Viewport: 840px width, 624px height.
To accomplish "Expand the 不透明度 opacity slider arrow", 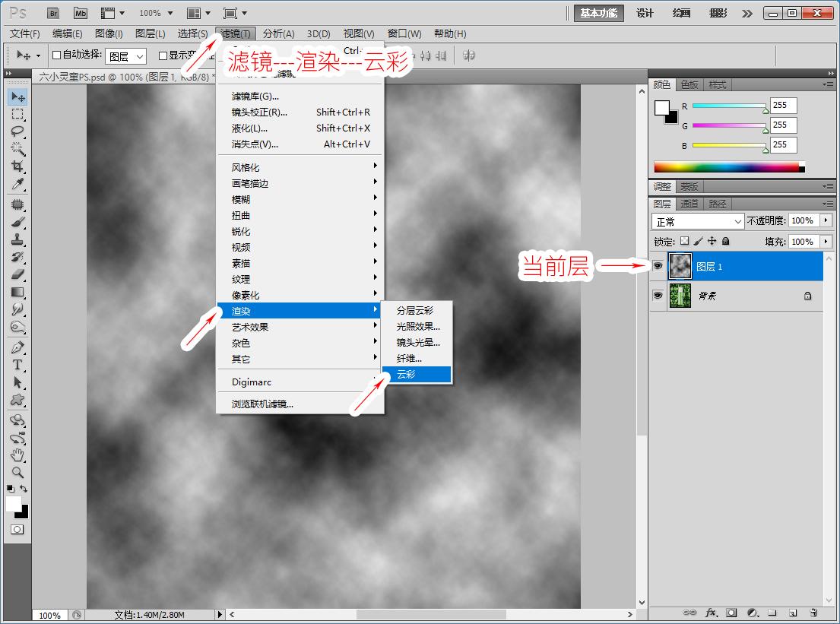I will click(825, 220).
